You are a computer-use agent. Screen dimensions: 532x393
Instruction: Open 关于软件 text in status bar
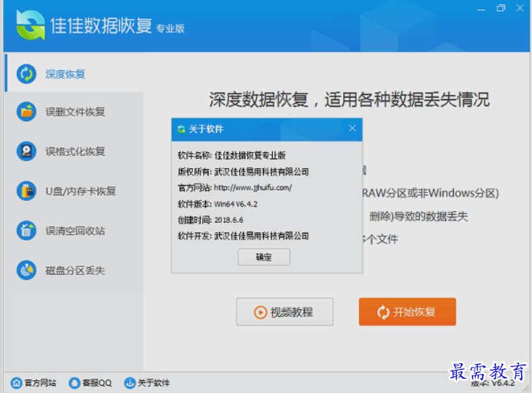click(154, 383)
